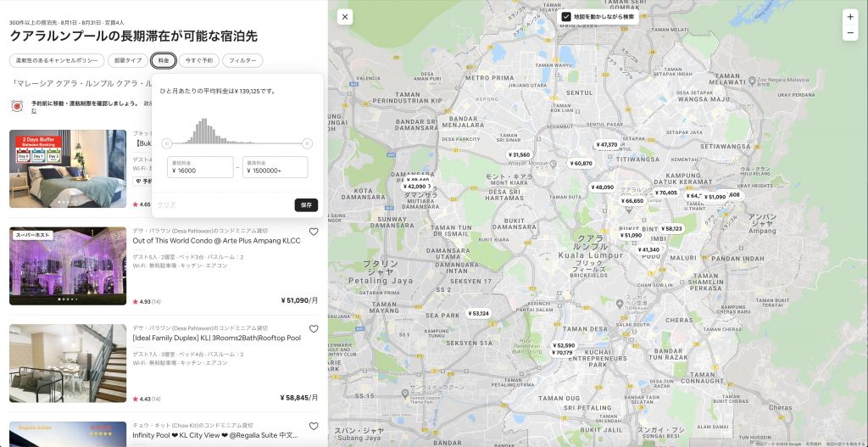868x447 pixels.
Task: Heart the Infinity Pool KL City View listing
Action: [x=314, y=427]
